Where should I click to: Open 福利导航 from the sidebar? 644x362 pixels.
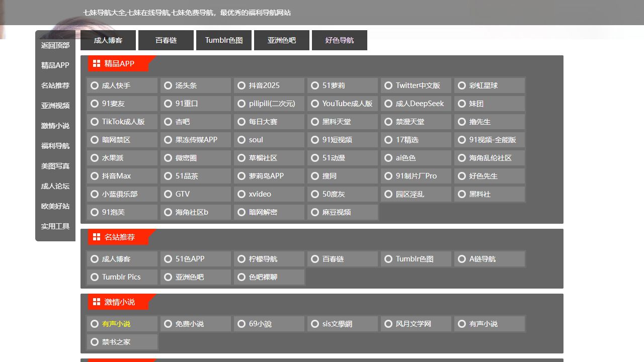(55, 146)
